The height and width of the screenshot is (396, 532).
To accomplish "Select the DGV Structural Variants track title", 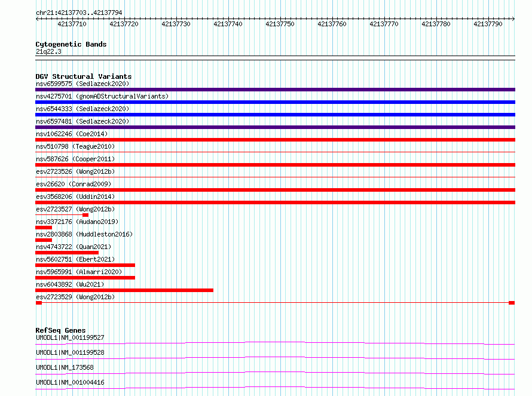I will [x=84, y=76].
